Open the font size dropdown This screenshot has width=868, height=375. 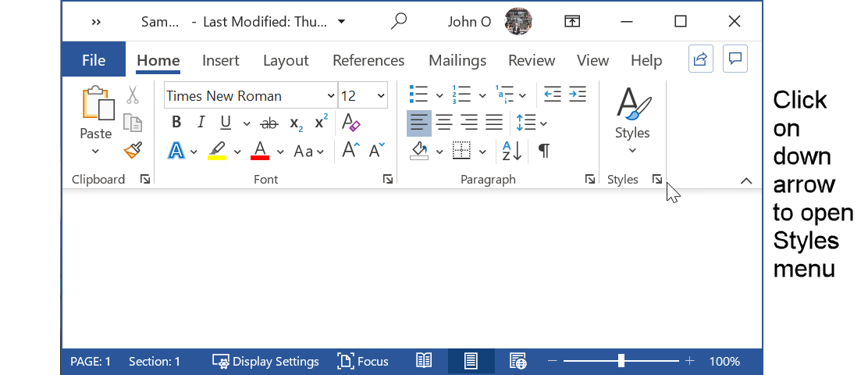(381, 96)
